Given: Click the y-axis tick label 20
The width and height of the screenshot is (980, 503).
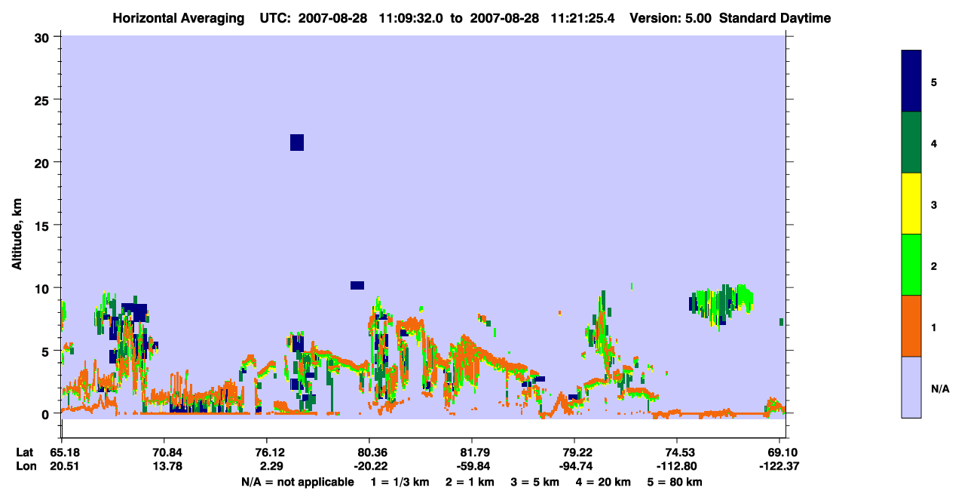Looking at the screenshot, I should pos(44,162).
